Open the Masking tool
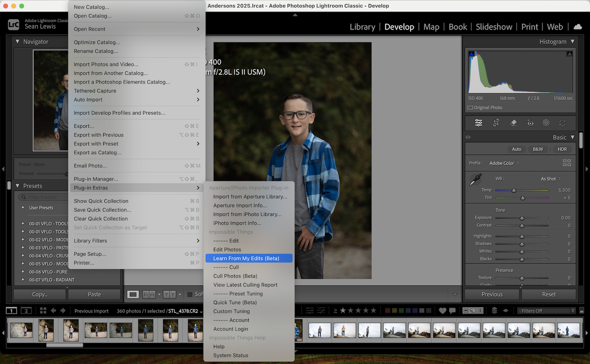Viewport: 590px width, 364px height. click(x=546, y=123)
